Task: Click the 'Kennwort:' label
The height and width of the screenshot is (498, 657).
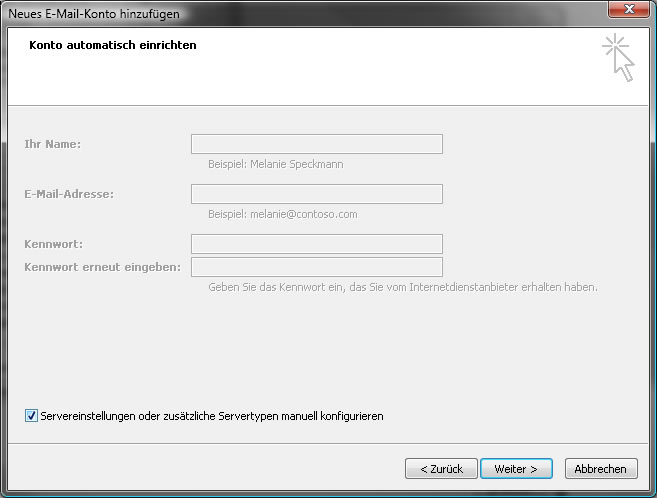Action: [x=54, y=244]
